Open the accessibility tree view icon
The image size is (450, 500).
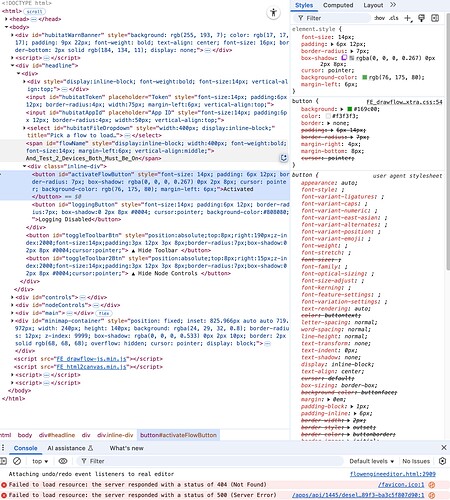point(273,13)
